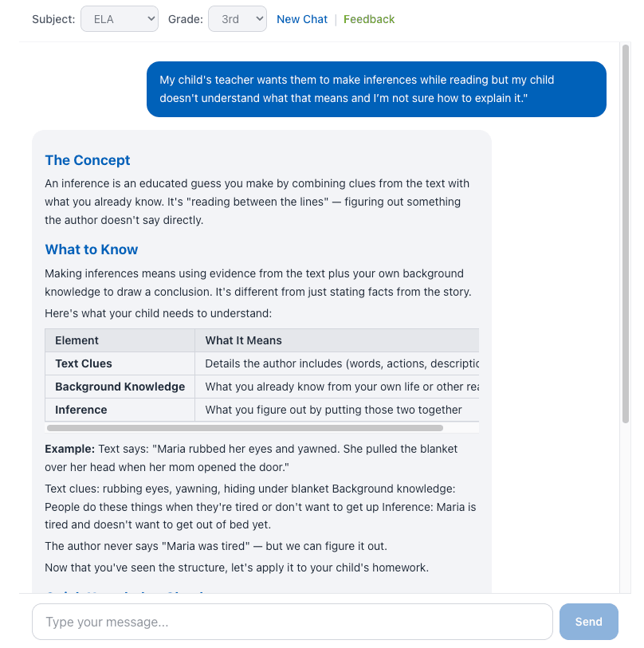Select the 'Element' column header

[x=77, y=340]
